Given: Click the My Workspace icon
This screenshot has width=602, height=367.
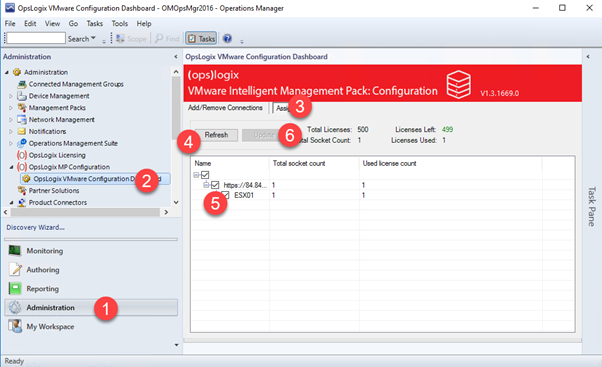Looking at the screenshot, I should pyautogui.click(x=15, y=326).
